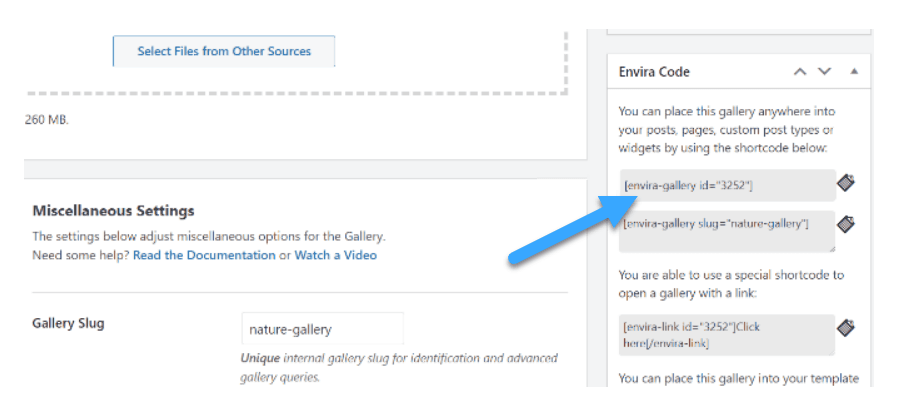Click the Miscellaneous Settings heading
Viewport: 898px width, 413px height.
point(113,211)
